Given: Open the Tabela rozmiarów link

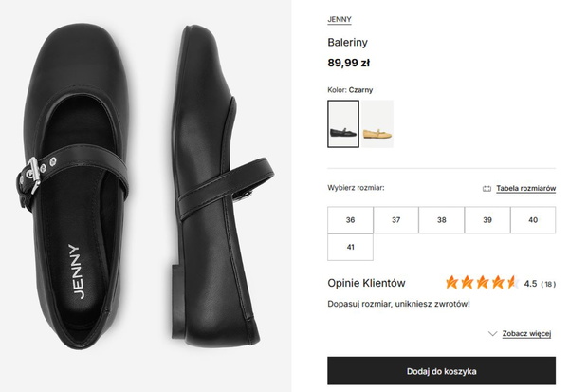Looking at the screenshot, I should [x=525, y=189].
